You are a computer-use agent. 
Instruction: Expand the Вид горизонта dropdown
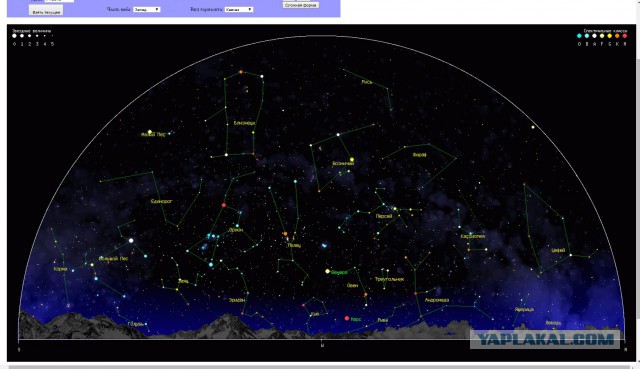coord(239,9)
